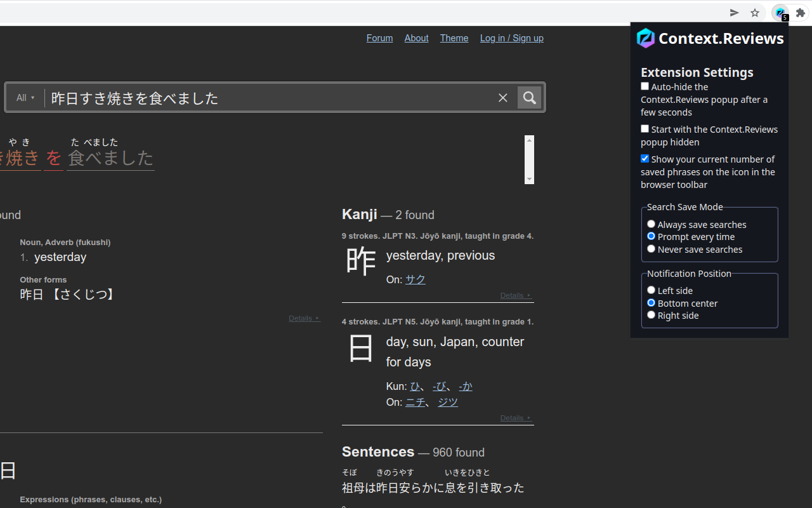
Task: Click the sentence scrollbar up arrow
Action: [x=530, y=140]
